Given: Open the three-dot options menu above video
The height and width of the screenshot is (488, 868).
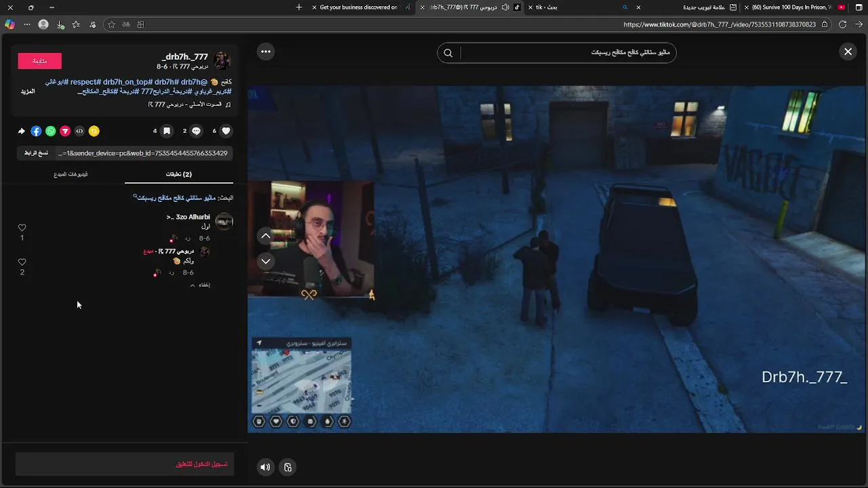Looking at the screenshot, I should 266,52.
